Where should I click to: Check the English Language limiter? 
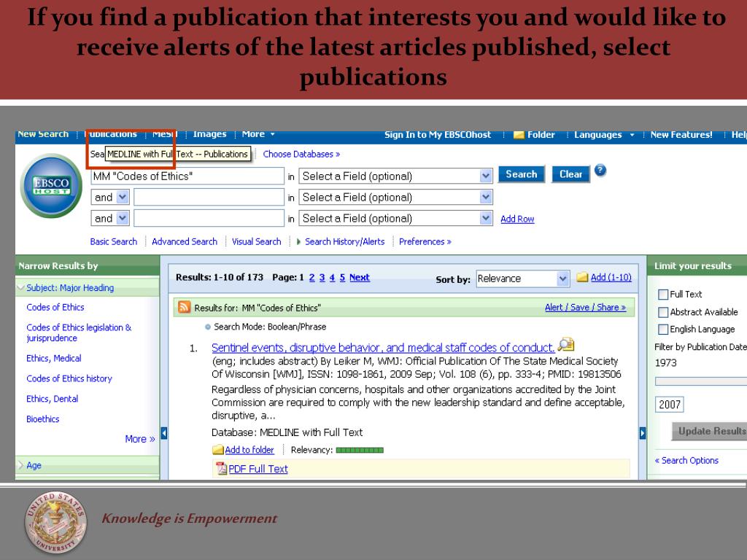coord(662,330)
